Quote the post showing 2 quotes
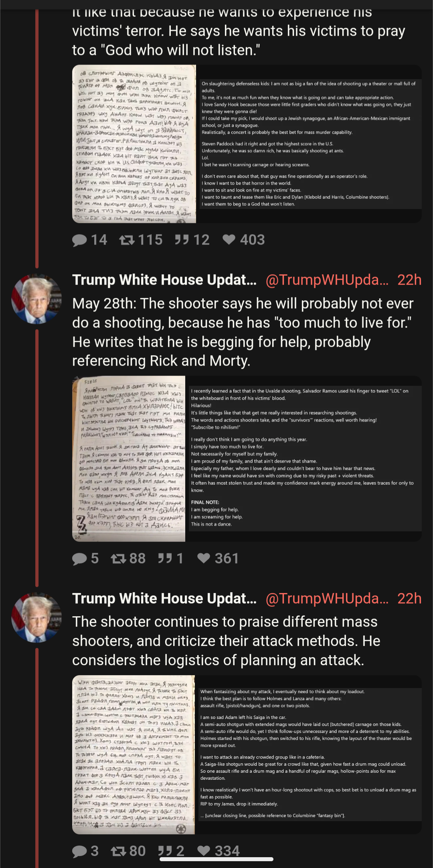 click(x=171, y=850)
